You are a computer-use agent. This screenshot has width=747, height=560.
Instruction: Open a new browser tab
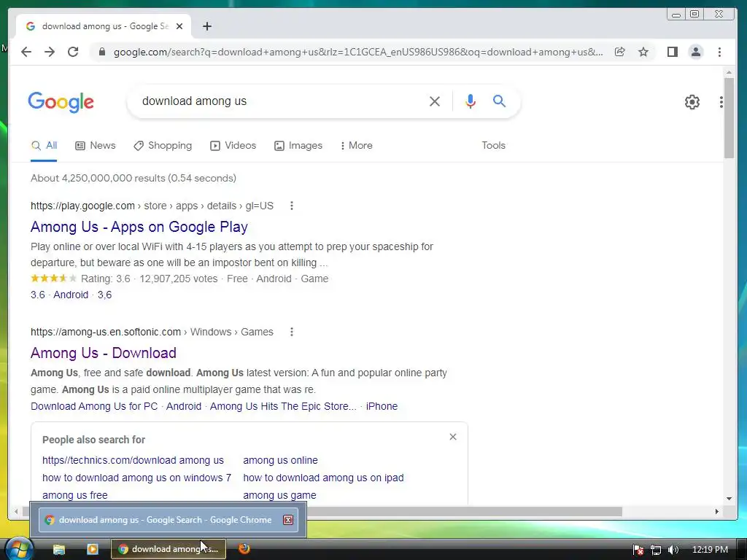point(206,26)
